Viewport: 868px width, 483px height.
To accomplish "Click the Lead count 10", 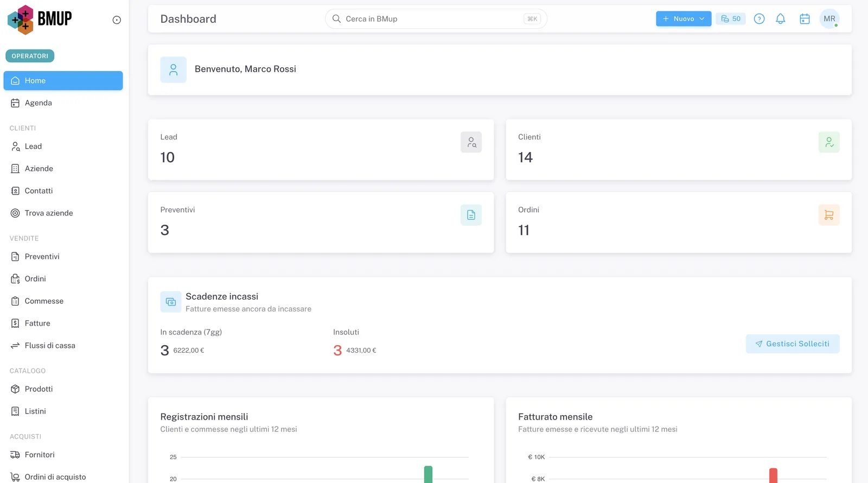I will 168,157.
